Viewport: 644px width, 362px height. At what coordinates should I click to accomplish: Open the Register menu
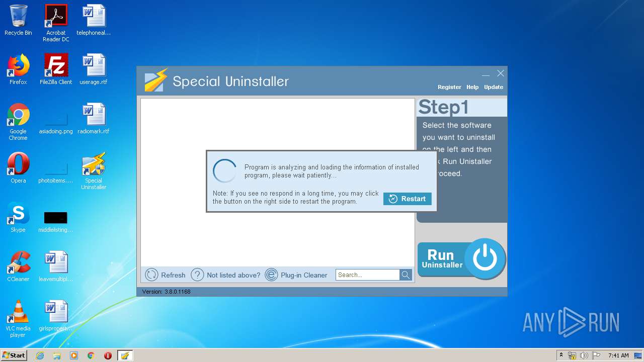(449, 87)
